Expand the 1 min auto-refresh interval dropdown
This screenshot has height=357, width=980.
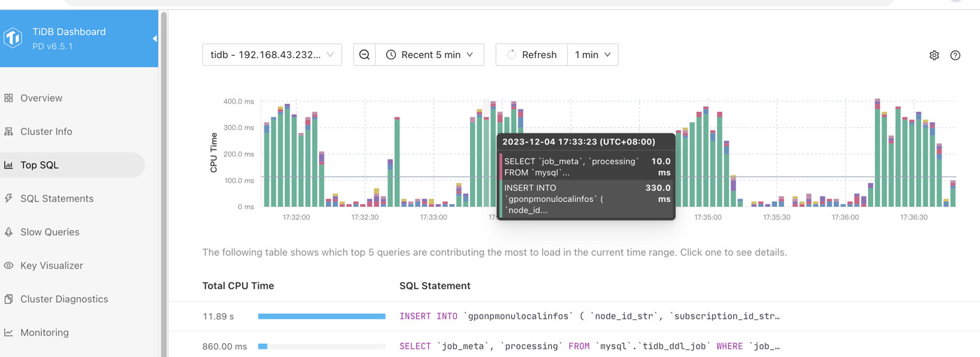pyautogui.click(x=592, y=54)
